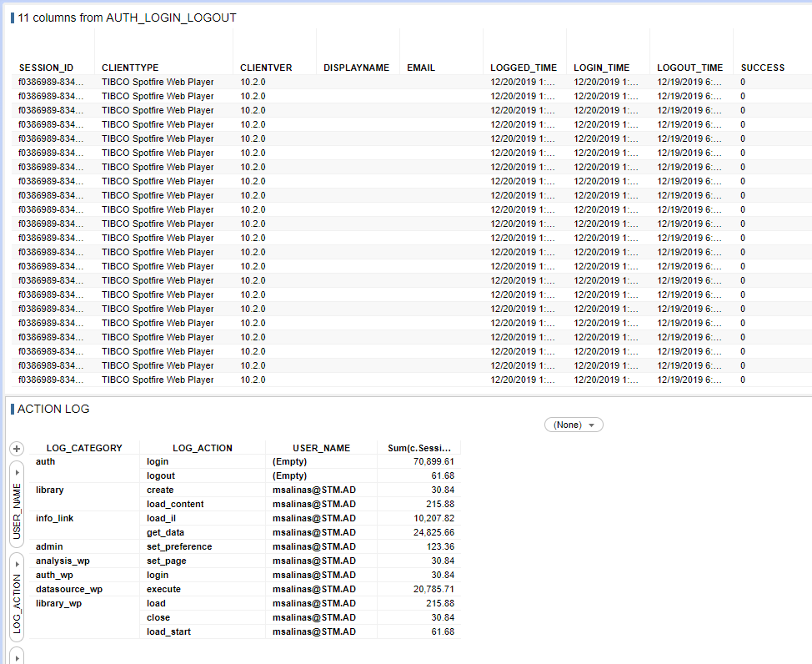812x664 pixels.
Task: Select the LOG_CATEGORY header in the cross table
Action: [x=84, y=449]
